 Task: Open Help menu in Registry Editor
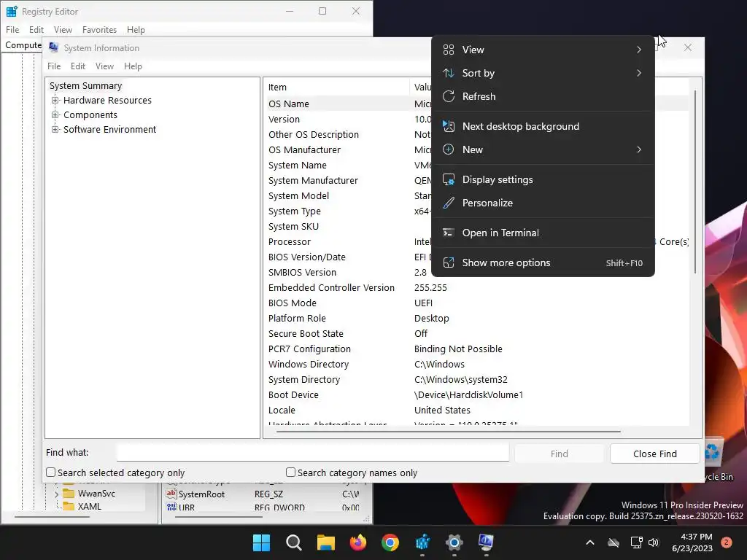tap(136, 29)
